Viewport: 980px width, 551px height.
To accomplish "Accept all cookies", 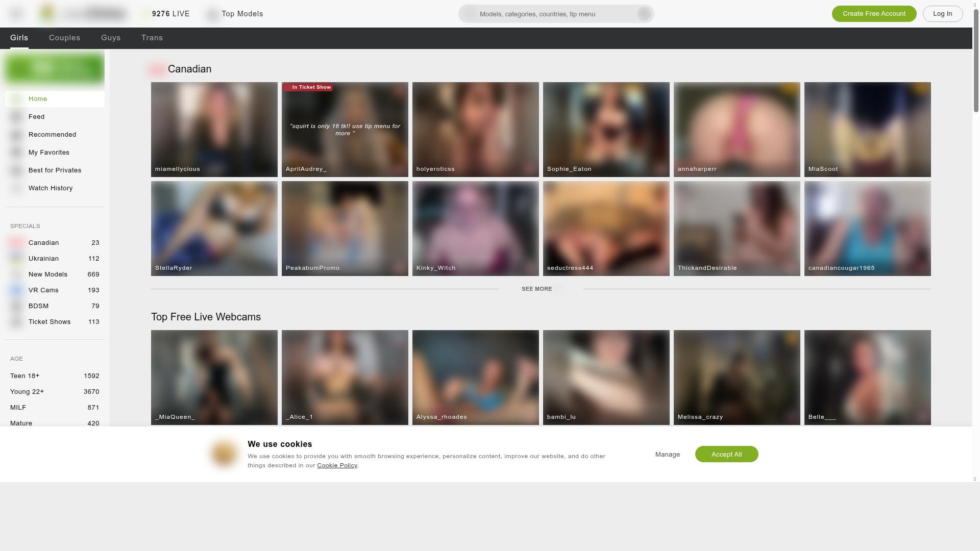I will pos(726,454).
